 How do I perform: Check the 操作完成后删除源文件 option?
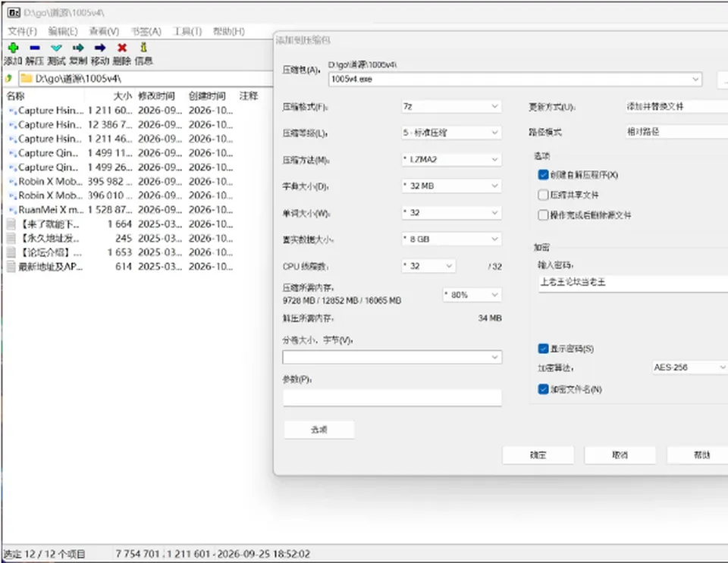point(543,215)
